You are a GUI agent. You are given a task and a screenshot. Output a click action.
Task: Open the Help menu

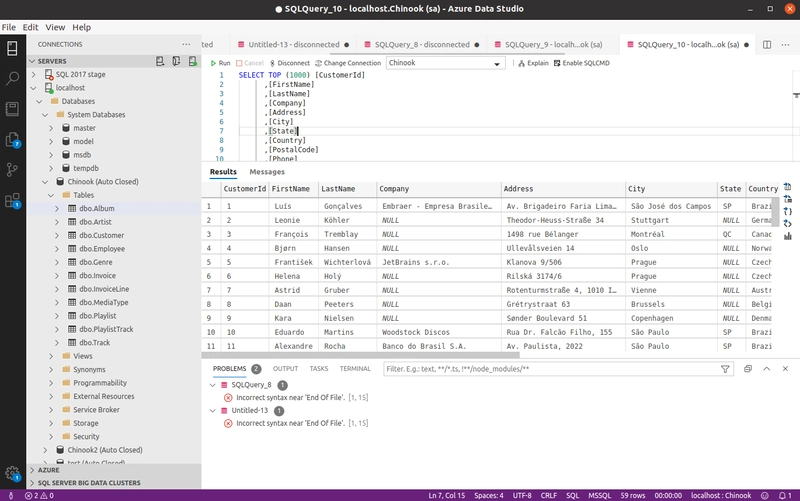pos(81,27)
